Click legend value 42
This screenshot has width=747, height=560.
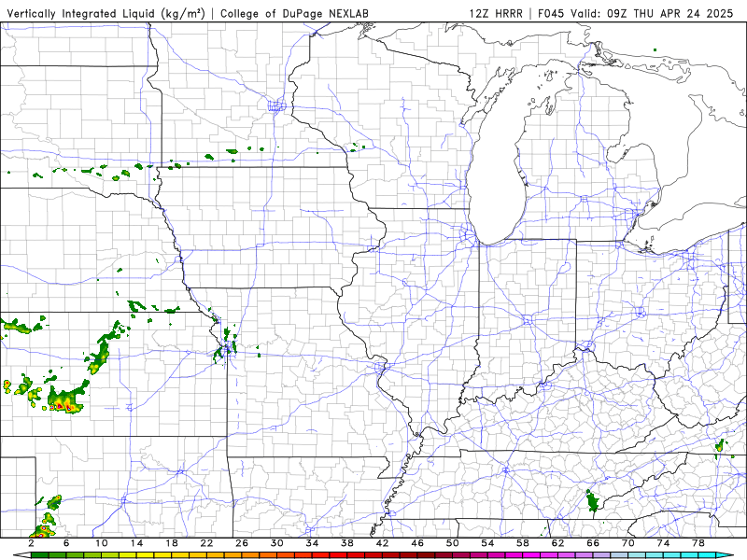coord(383,543)
